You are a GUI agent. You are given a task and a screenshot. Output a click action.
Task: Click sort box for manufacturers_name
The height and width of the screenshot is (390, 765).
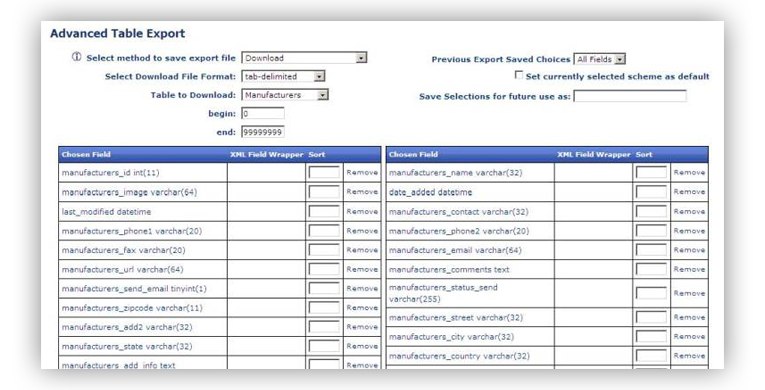651,172
